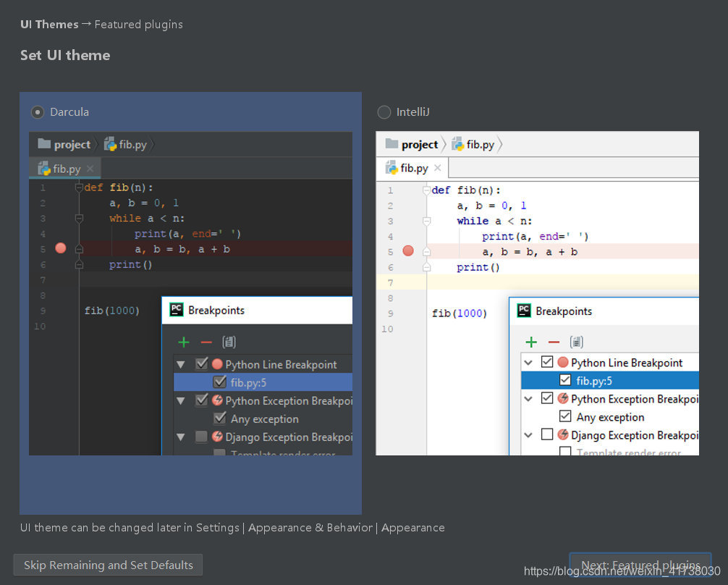Select fib.py tab in Darcula preview

(65, 168)
